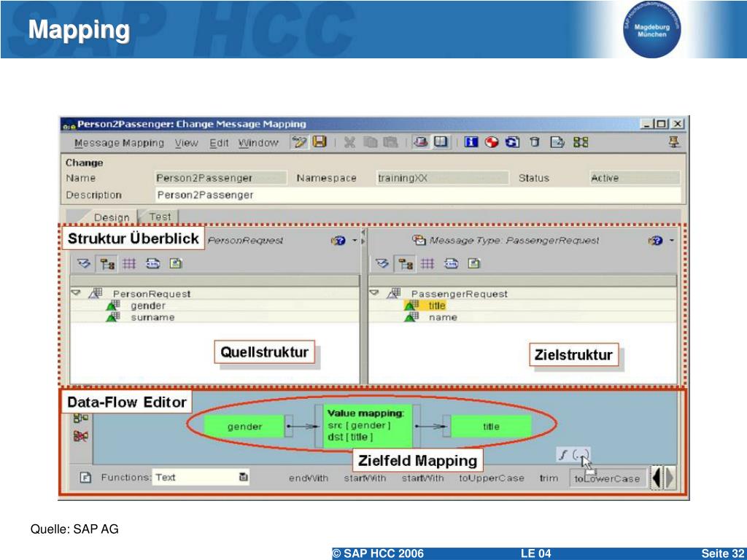This screenshot has height=560, width=747.
Task: Click the blue info icon in the toolbar
Action: point(471,142)
